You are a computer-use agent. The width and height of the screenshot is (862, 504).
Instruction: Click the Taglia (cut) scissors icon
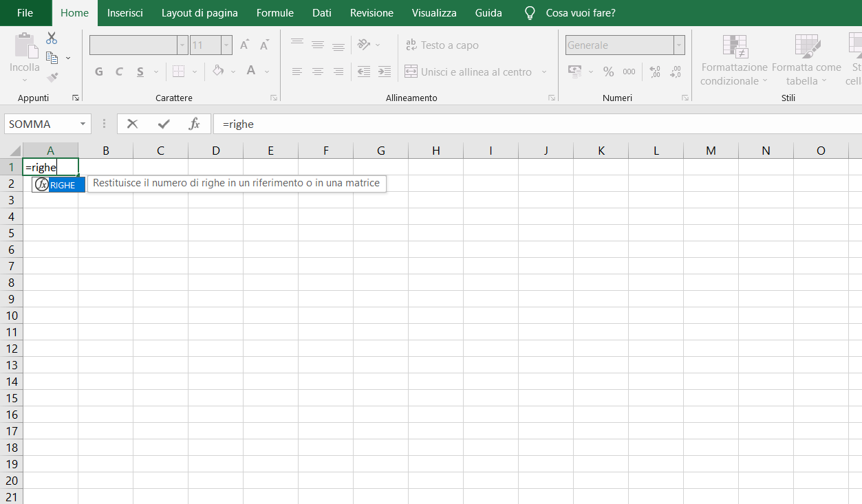[51, 38]
